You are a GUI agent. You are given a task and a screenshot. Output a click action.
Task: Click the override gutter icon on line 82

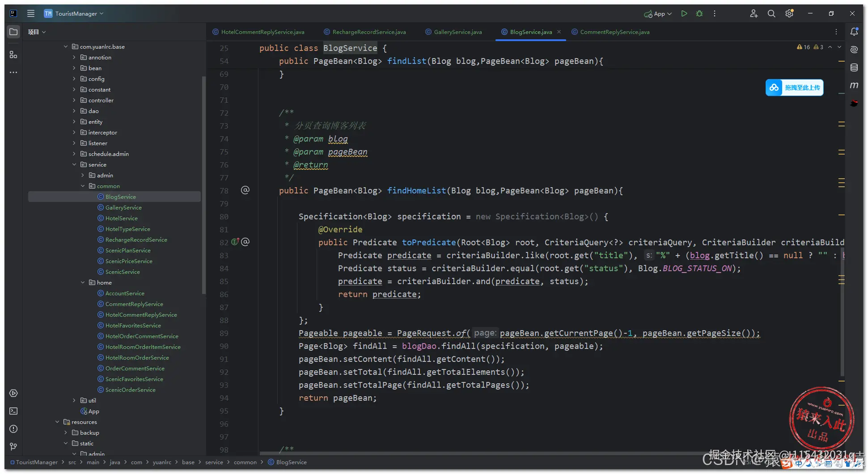pos(235,242)
